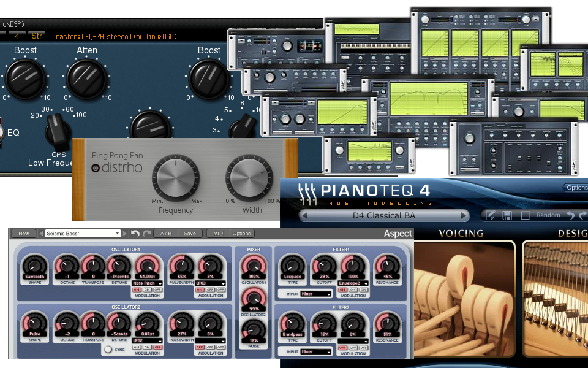Toggle the OFF switch beneath Note Pitch dropdown
Viewport: 588px width, 368px height.
pos(157,290)
